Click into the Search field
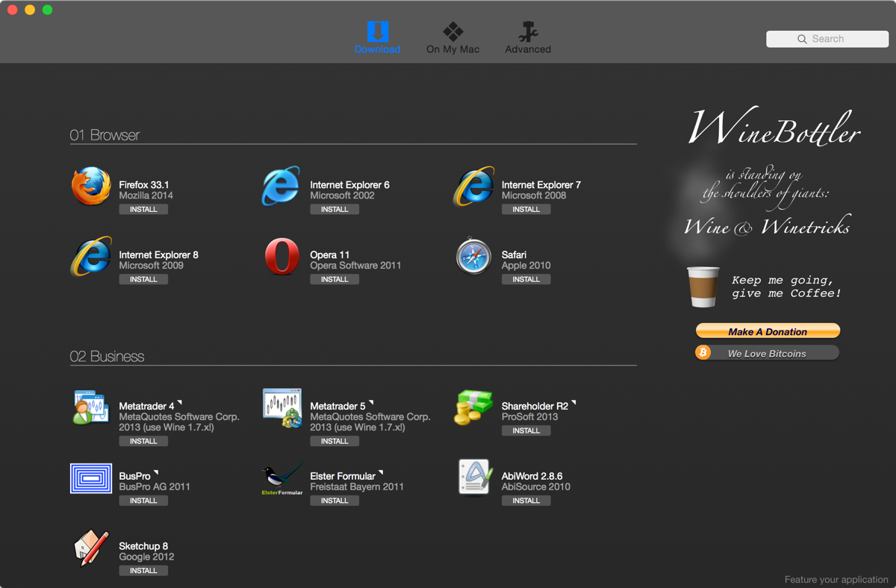896x588 pixels. 827,39
